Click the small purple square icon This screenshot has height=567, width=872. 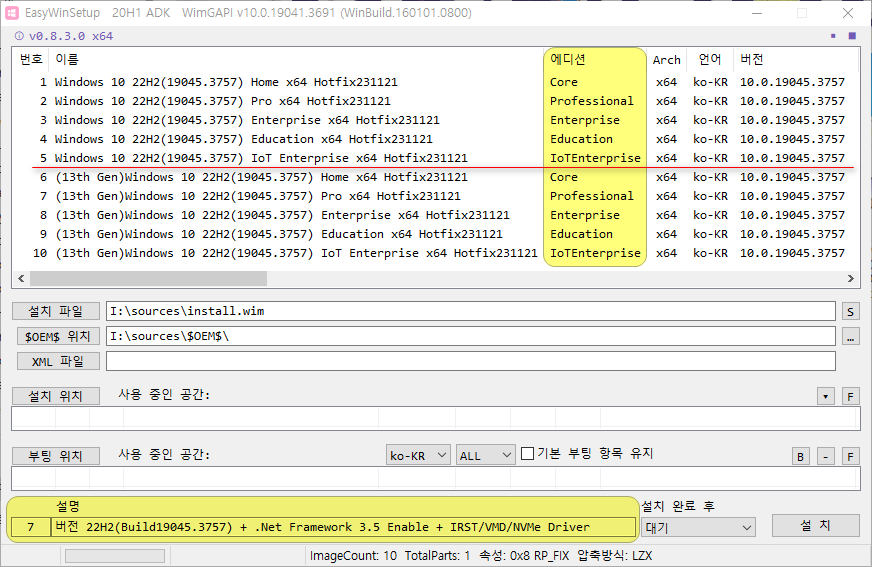tap(833, 36)
